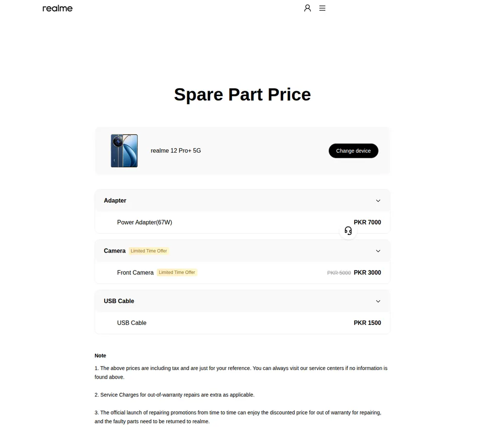Image resolution: width=485 pixels, height=448 pixels.
Task: Collapse the Camera section chevron
Action: click(378, 251)
